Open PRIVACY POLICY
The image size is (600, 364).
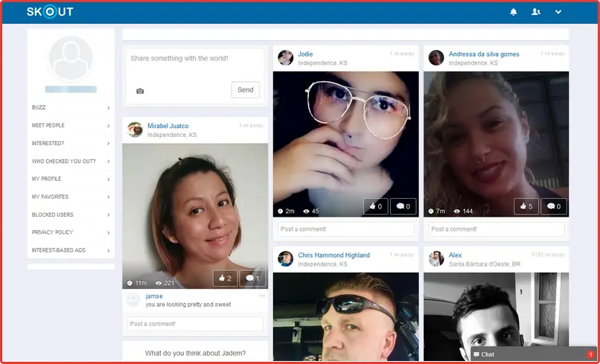point(71,232)
